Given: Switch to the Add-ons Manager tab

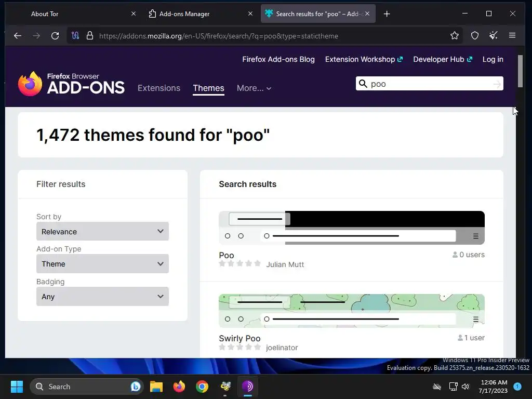Looking at the screenshot, I should click(201, 14).
